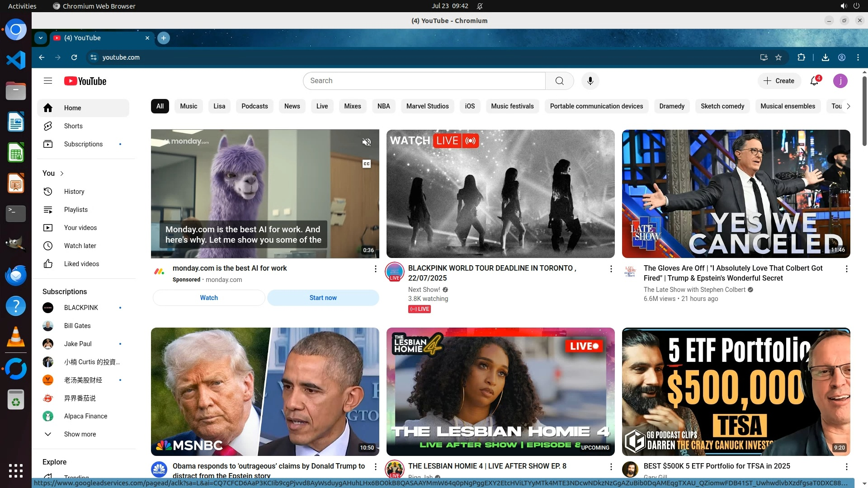
Task: Click the Start now ad button
Action: click(x=323, y=298)
